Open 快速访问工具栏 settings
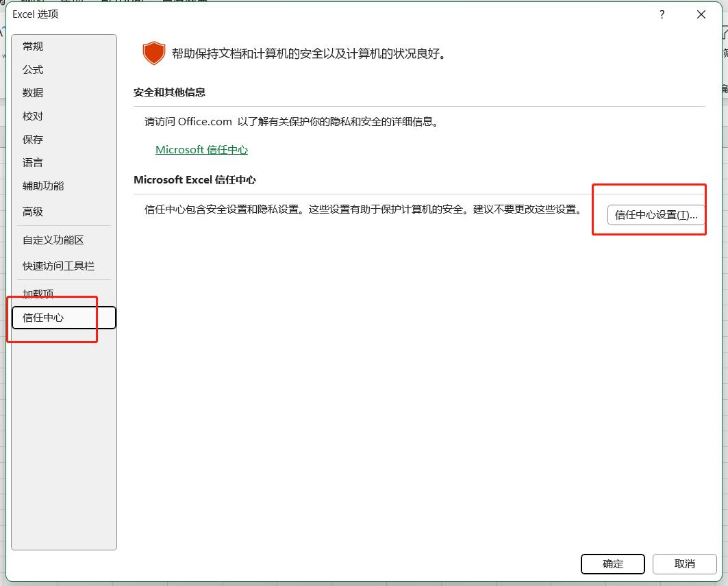 pos(58,266)
